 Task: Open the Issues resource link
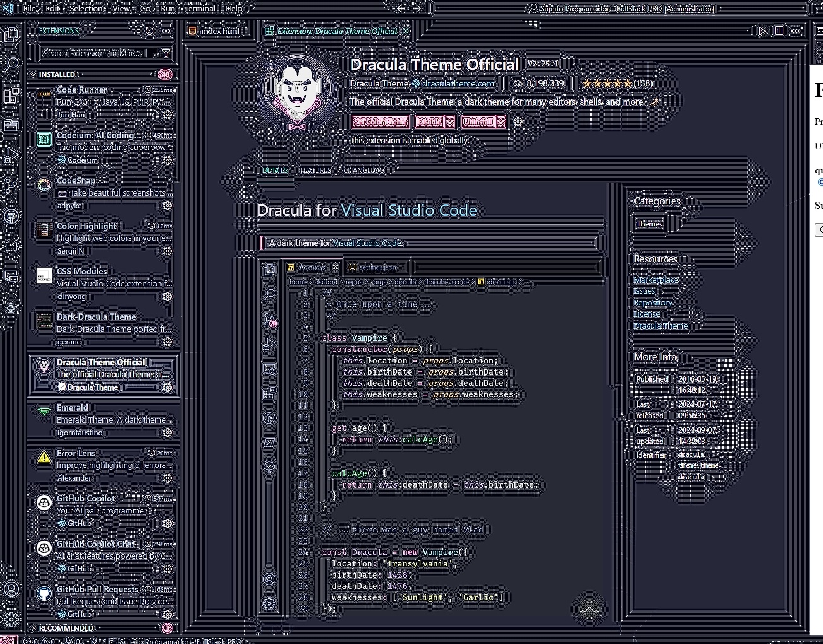click(644, 291)
